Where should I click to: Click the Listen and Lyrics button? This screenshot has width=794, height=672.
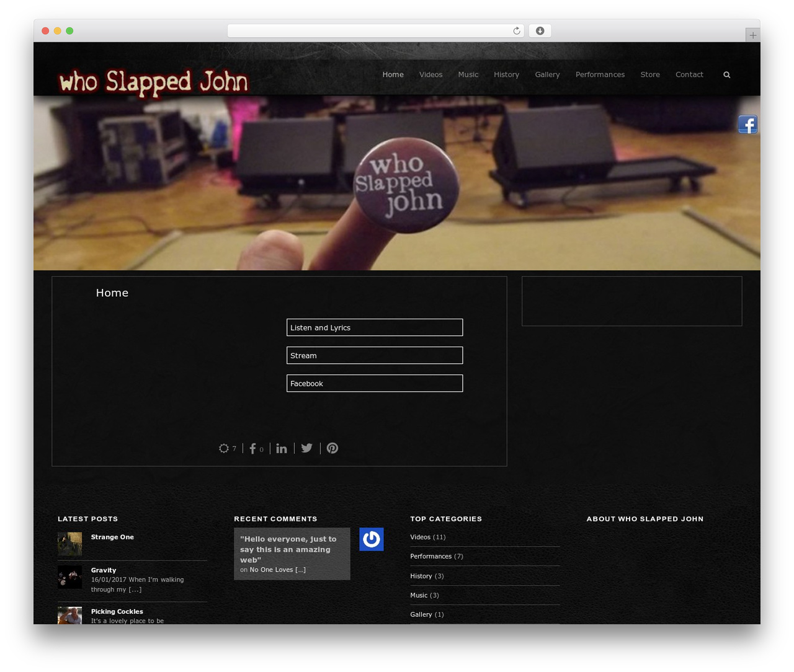375,327
